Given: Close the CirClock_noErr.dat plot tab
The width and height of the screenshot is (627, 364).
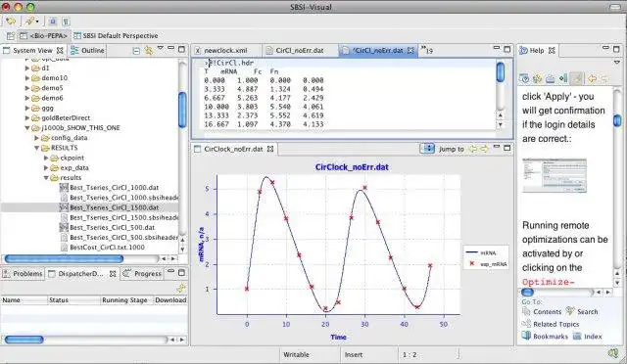Looking at the screenshot, I should pyautogui.click(x=270, y=149).
